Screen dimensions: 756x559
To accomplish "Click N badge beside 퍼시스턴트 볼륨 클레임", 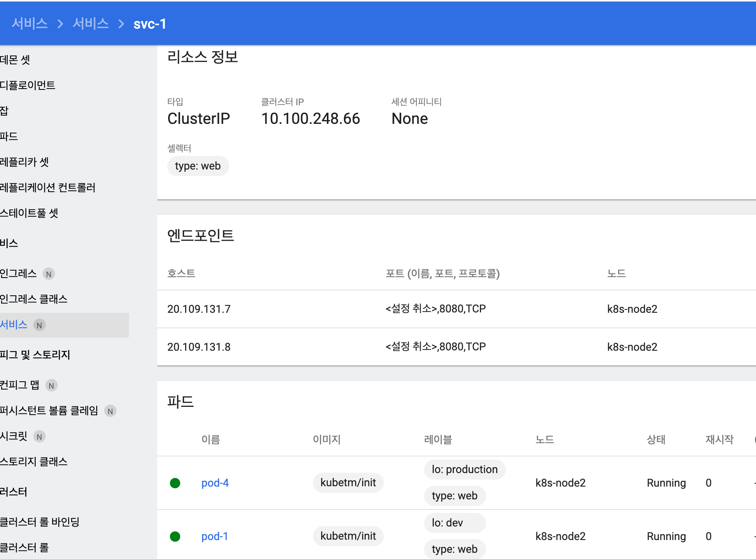I will (x=110, y=411).
